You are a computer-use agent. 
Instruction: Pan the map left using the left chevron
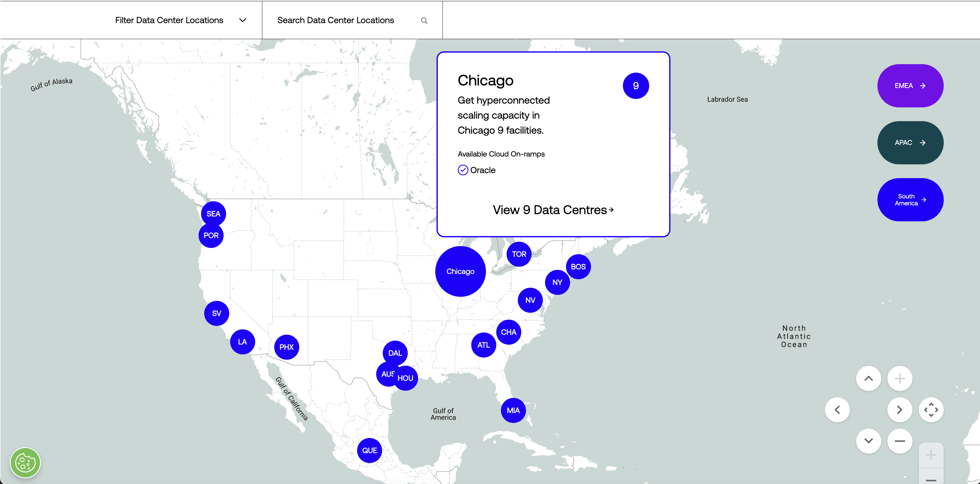pos(837,410)
